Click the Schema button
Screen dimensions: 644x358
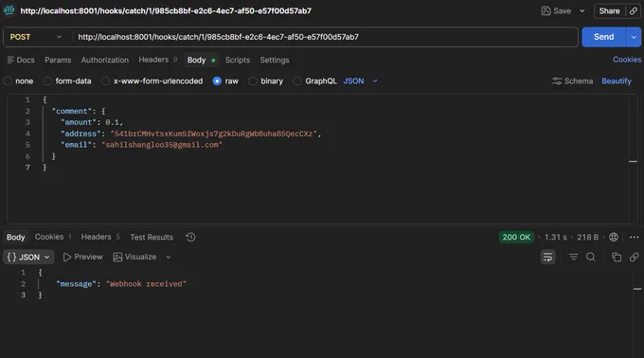tap(573, 81)
